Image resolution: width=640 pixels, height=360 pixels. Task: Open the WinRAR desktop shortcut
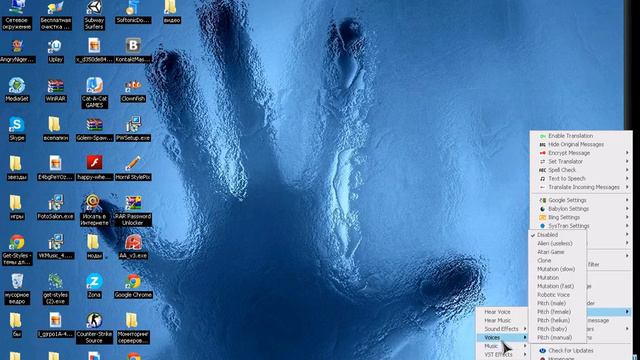pos(56,91)
